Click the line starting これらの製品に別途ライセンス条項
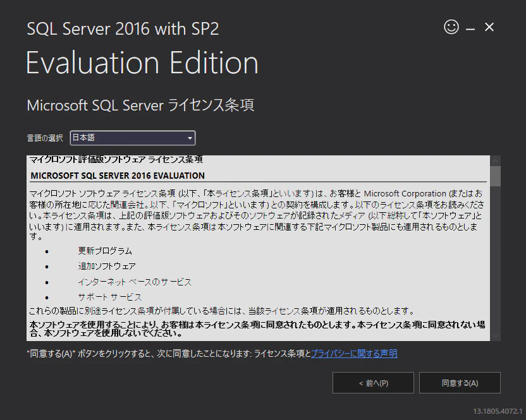526x420 pixels. coord(221,311)
